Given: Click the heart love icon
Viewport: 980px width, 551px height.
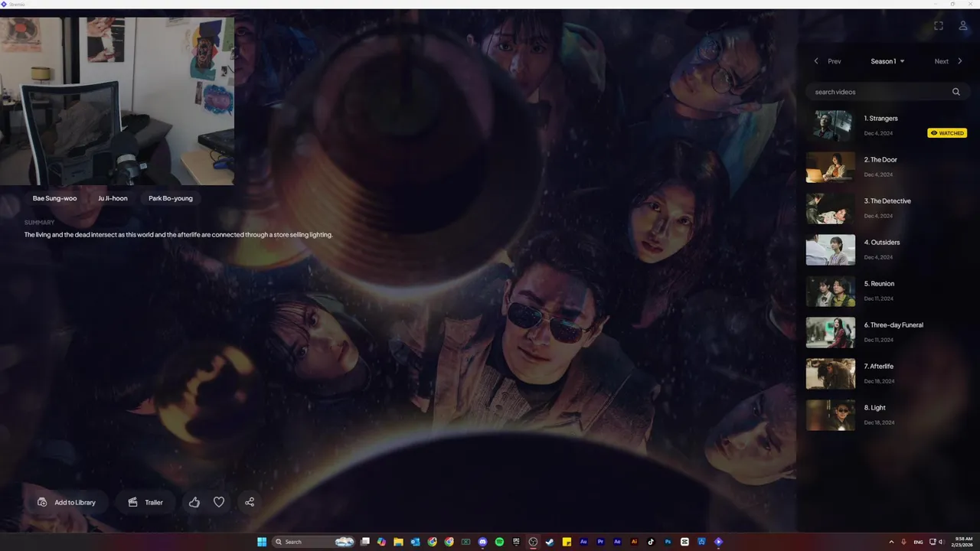Looking at the screenshot, I should click(219, 502).
